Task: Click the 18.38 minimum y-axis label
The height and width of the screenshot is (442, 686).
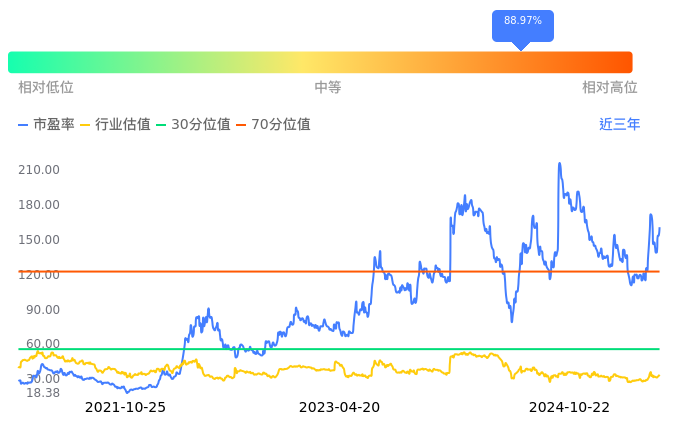Action: pos(43,393)
